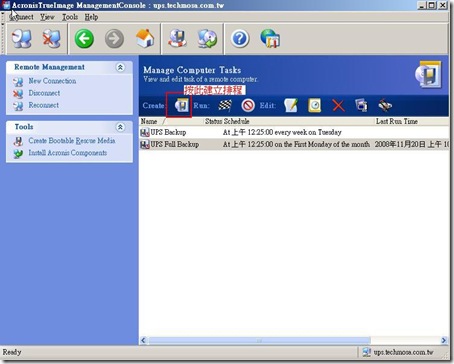Click the New Connection toolbar icon
The image size is (454, 364).
(x=21, y=39)
